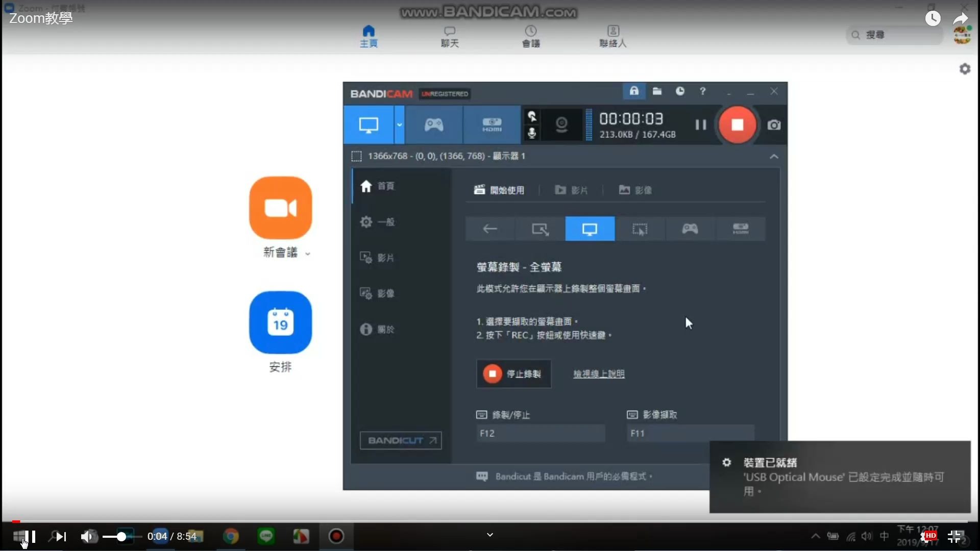980x551 pixels.
Task: Open 關於 in Bandicam sidebar
Action: click(x=378, y=329)
